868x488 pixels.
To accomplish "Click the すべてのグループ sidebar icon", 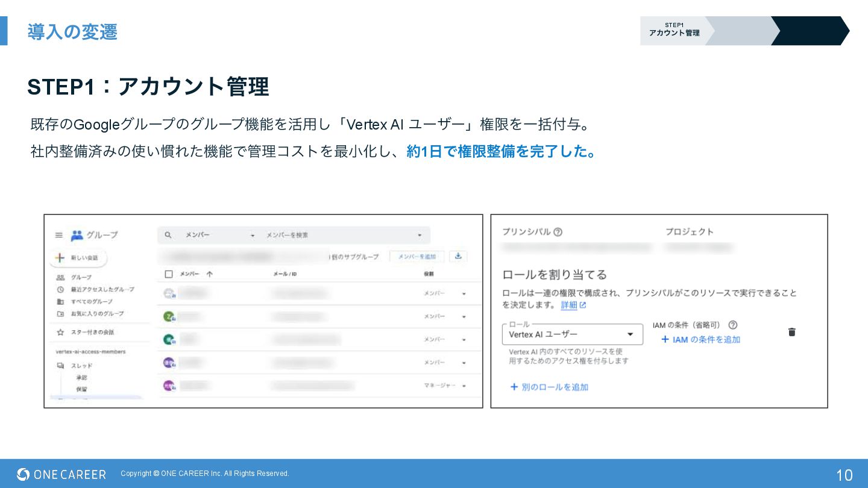I will [60, 301].
